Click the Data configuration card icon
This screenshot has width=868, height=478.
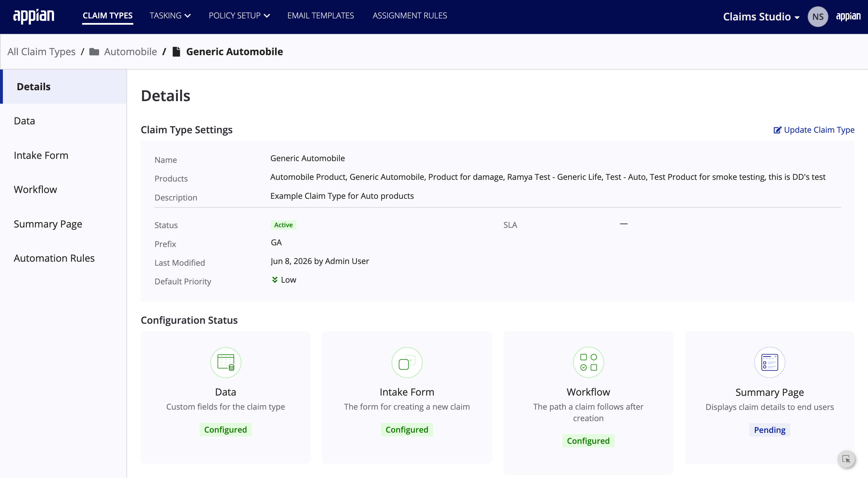point(225,362)
